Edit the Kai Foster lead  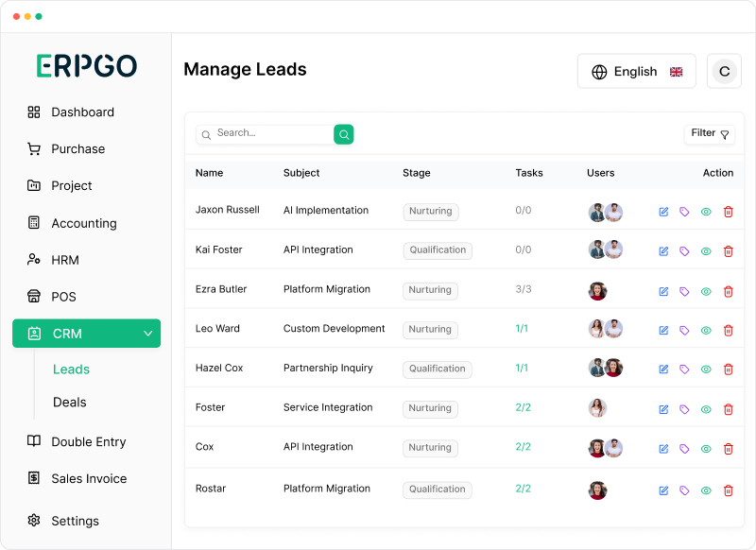click(663, 251)
